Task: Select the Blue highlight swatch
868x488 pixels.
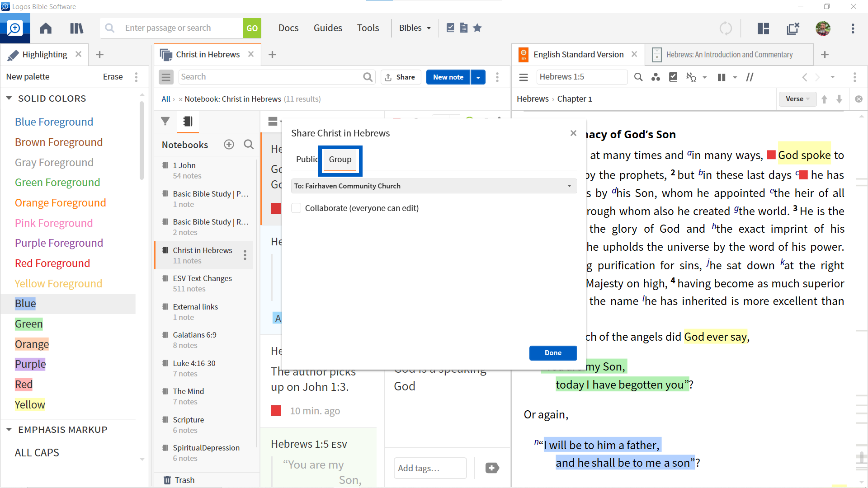Action: tap(25, 304)
